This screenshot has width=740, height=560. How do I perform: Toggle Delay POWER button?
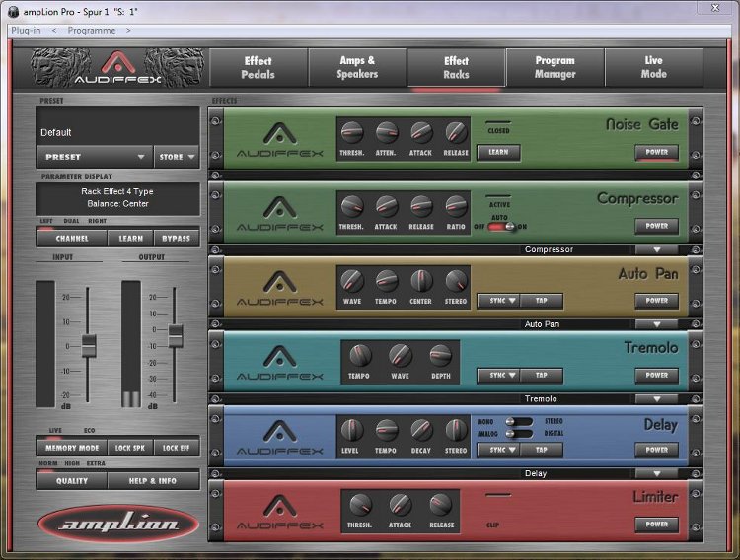[656, 450]
